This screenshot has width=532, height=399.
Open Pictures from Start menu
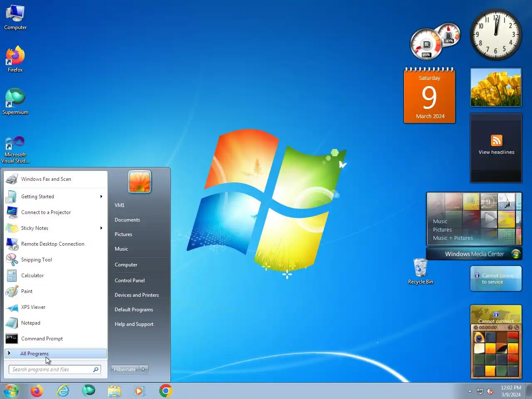(x=123, y=234)
